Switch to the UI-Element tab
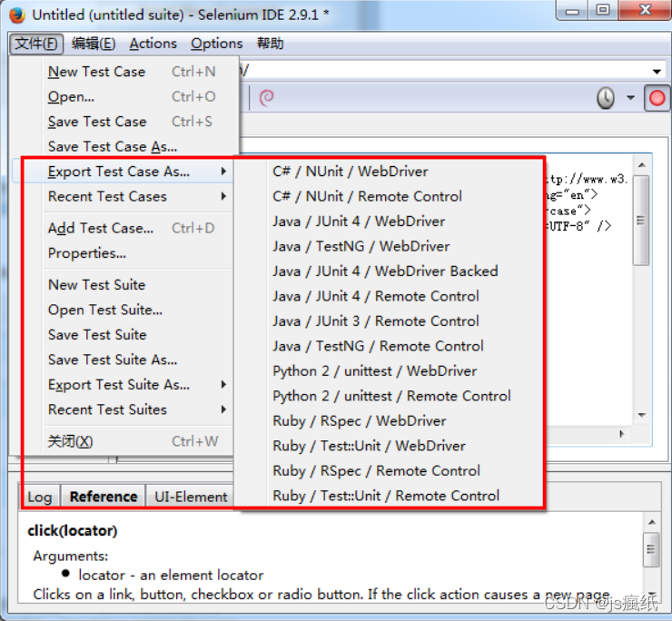This screenshot has height=621, width=672. coord(191,497)
